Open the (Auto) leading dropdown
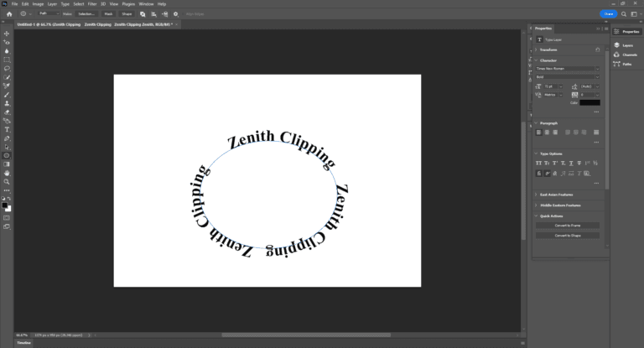 pyautogui.click(x=597, y=86)
